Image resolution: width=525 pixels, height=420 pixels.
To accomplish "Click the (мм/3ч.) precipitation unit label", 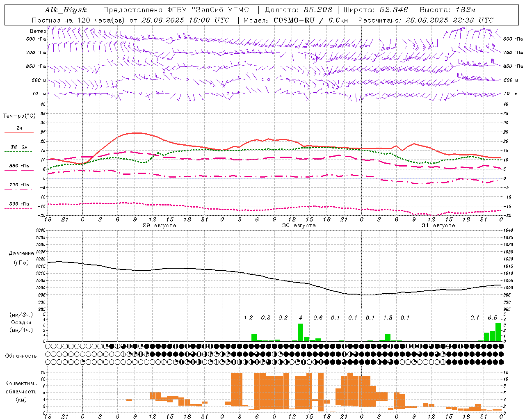I will 21,315.
